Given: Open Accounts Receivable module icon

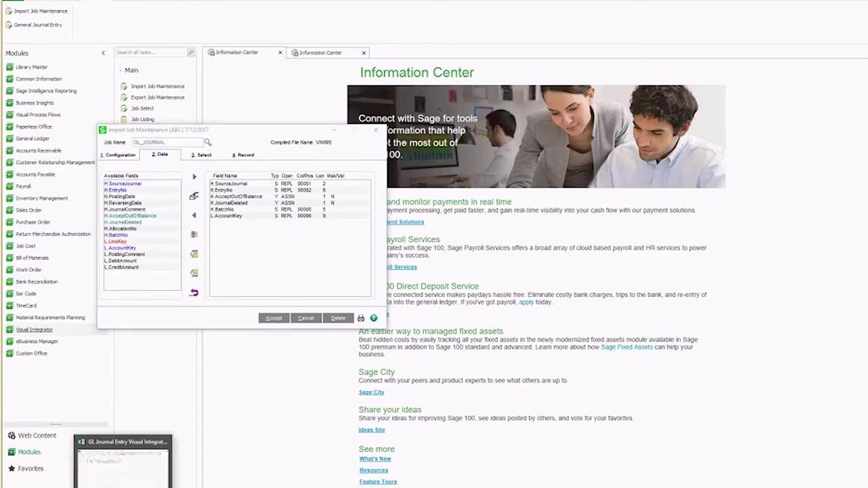Looking at the screenshot, I should pyautogui.click(x=9, y=150).
